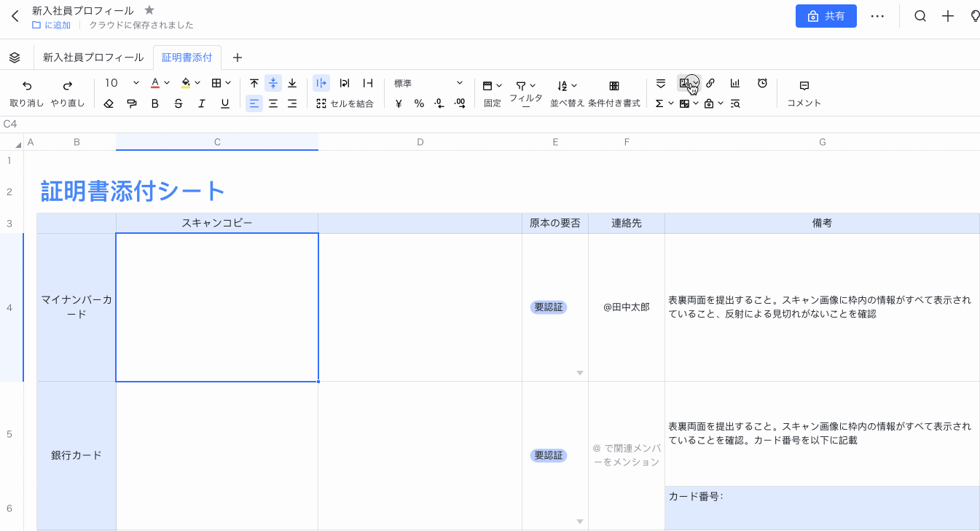Screen dimensions: 980x531
Task: Toggle bold formatting
Action: point(155,103)
